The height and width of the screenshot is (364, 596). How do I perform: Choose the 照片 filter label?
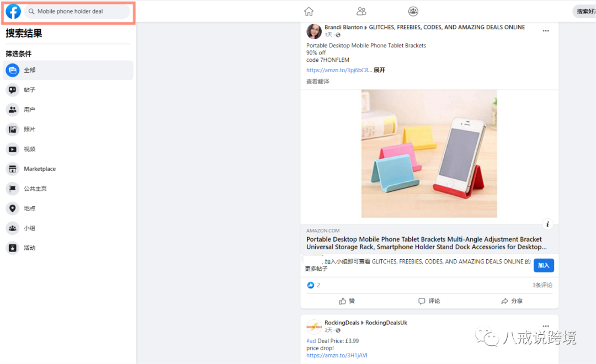[30, 129]
